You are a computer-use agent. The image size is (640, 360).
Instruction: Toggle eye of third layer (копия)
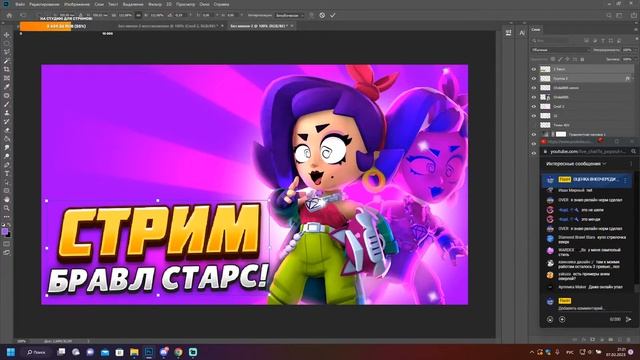[533, 88]
